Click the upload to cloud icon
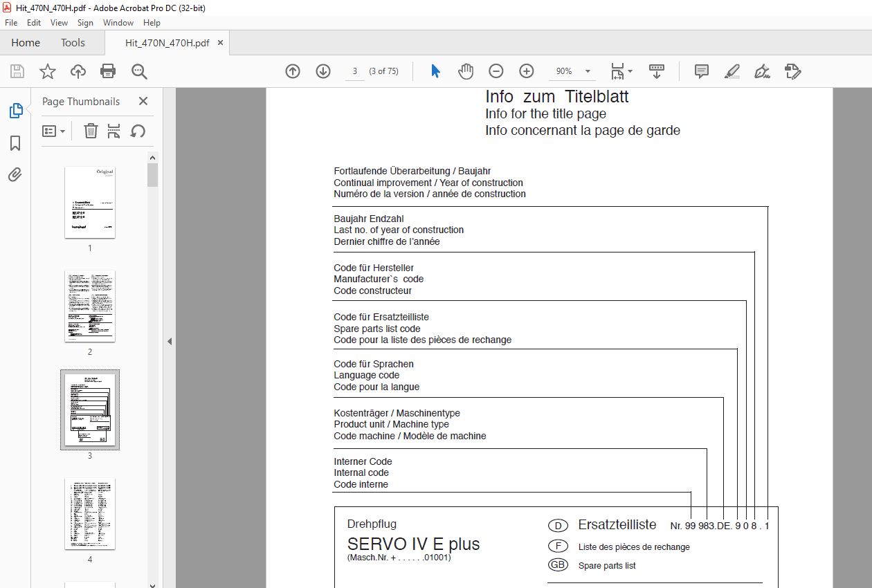The width and height of the screenshot is (872, 588). [78, 71]
